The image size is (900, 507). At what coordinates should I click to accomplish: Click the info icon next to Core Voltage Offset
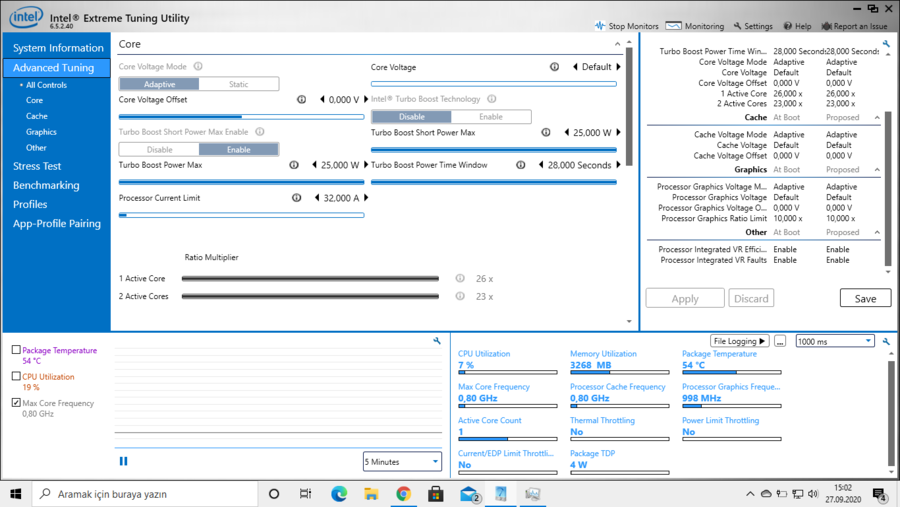tap(301, 100)
